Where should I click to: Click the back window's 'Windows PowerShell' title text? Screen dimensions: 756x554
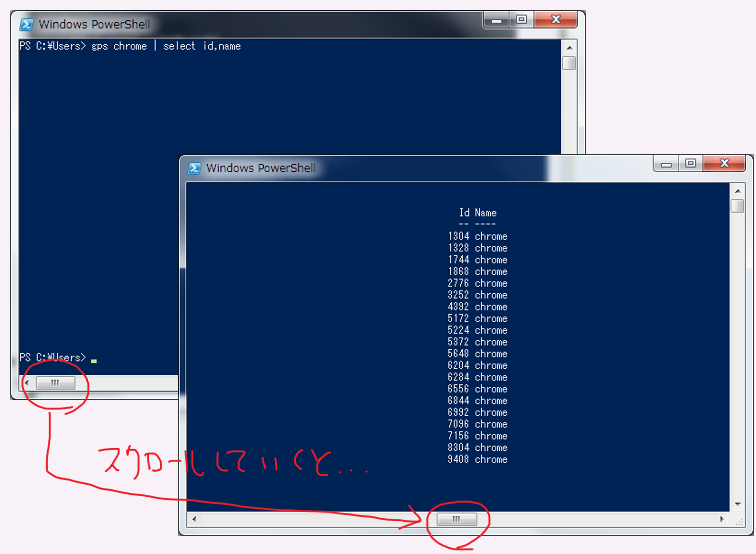click(x=94, y=24)
